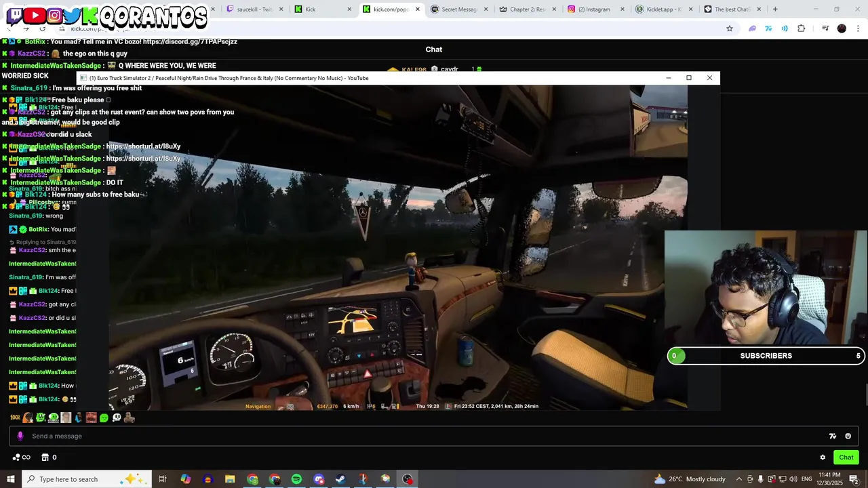Switch to saucekill Twitch tab
Image resolution: width=868 pixels, height=488 pixels.
tap(254, 9)
